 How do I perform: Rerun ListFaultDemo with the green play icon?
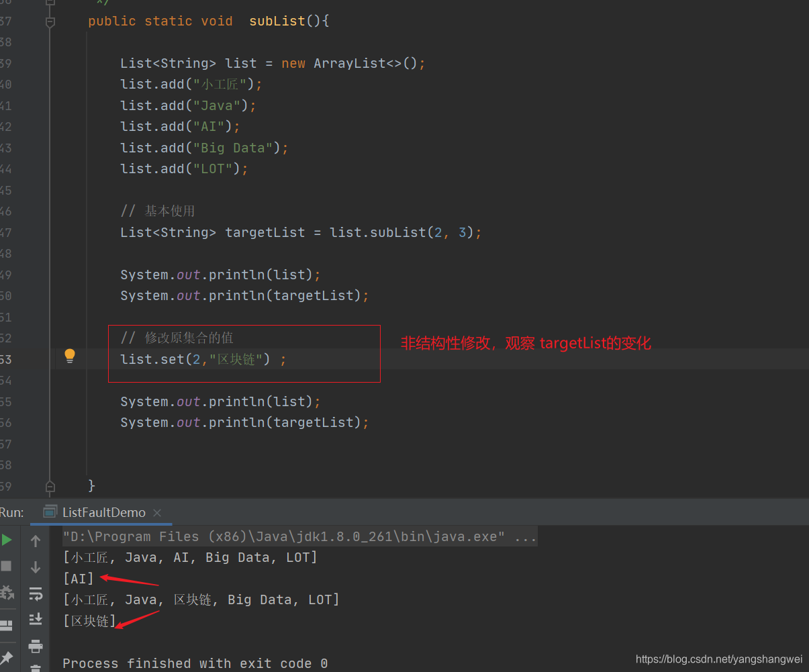(x=6, y=540)
